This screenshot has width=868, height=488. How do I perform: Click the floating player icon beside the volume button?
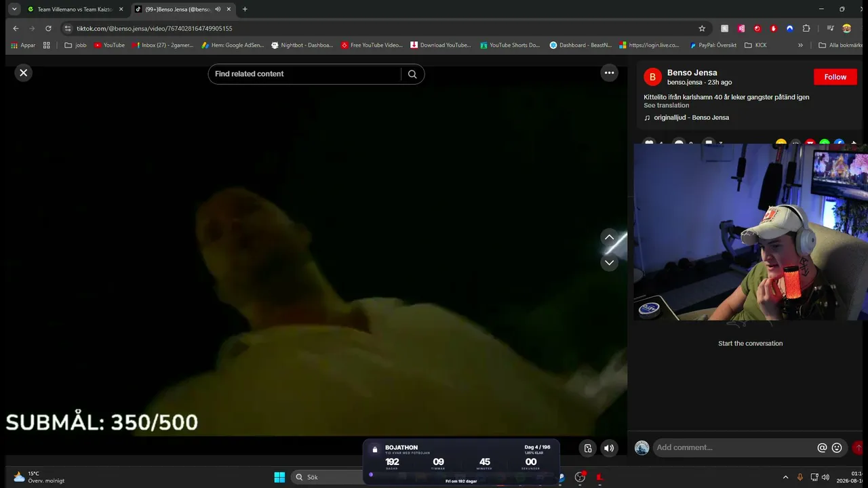coord(588,448)
